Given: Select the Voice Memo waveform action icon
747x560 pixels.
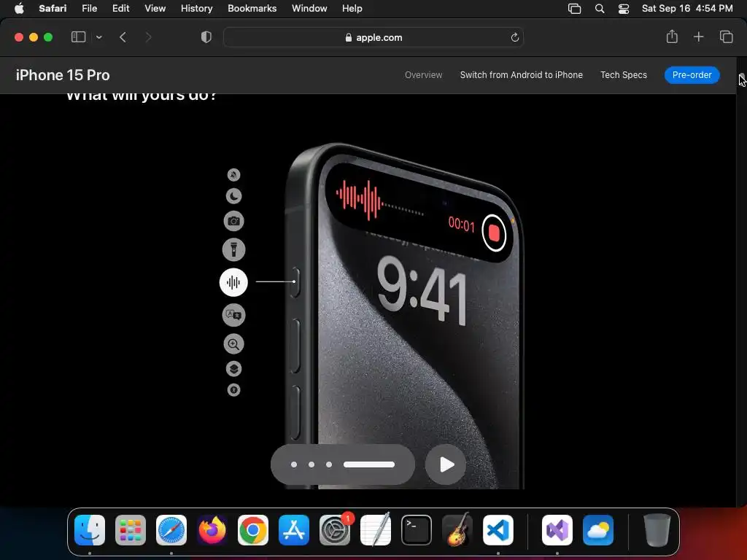Looking at the screenshot, I should 233,282.
